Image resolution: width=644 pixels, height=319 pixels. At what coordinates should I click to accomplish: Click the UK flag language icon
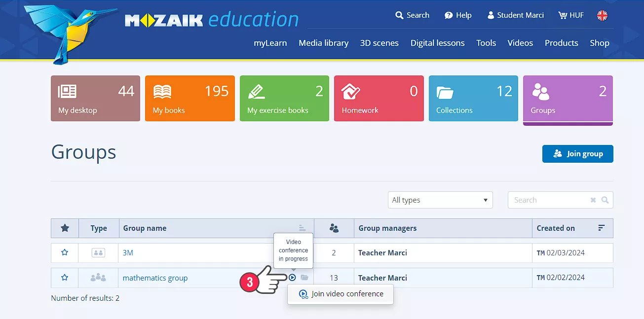(x=602, y=15)
